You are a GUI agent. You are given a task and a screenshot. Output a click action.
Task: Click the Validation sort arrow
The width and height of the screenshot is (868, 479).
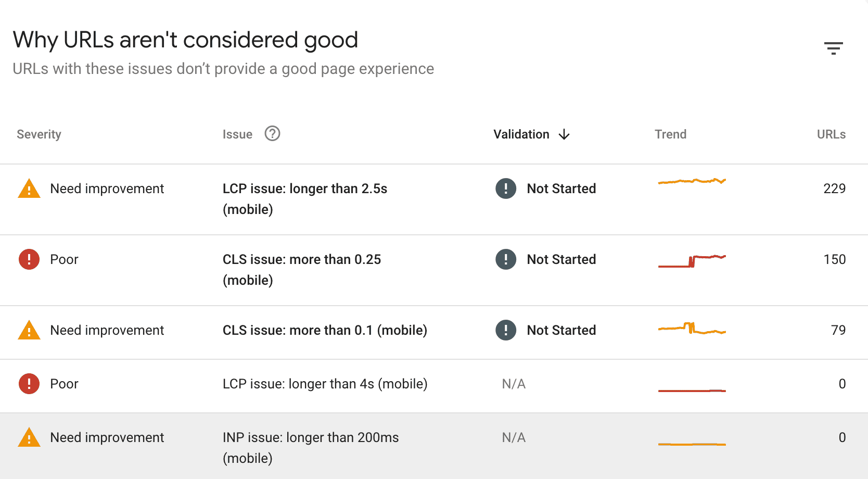click(564, 135)
